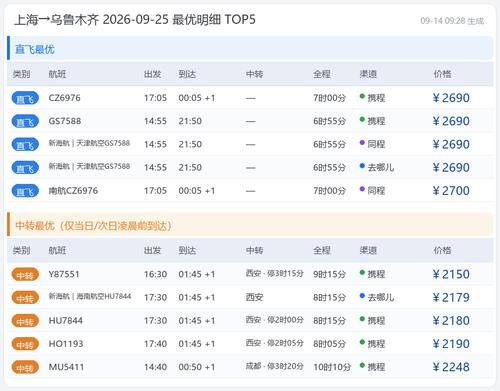Select flight number Y87551
The height and width of the screenshot is (391, 500).
click(64, 274)
